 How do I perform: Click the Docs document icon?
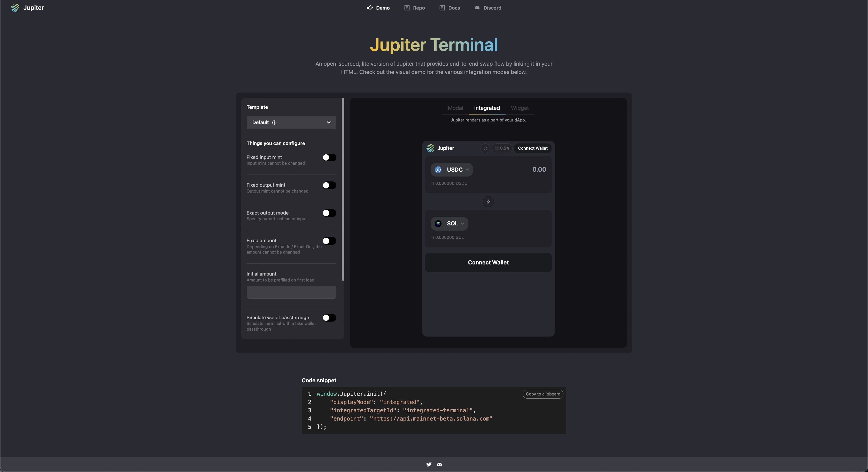coord(442,8)
